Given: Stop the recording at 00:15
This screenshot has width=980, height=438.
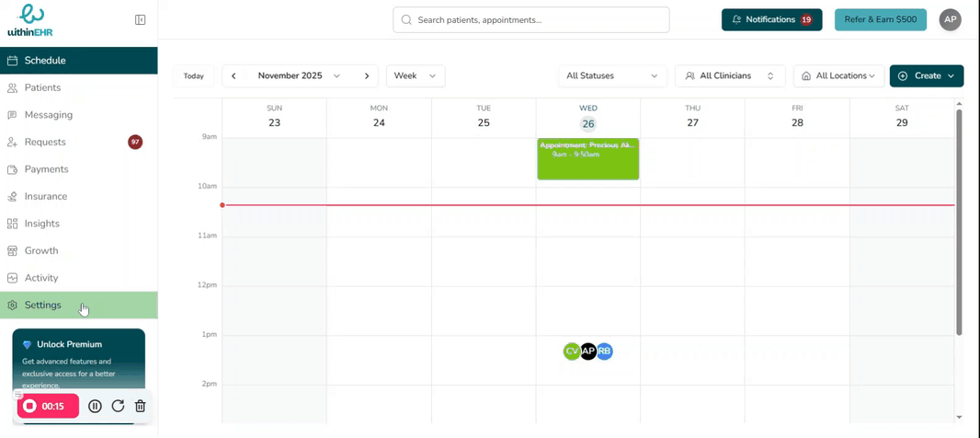Looking at the screenshot, I should (x=48, y=406).
